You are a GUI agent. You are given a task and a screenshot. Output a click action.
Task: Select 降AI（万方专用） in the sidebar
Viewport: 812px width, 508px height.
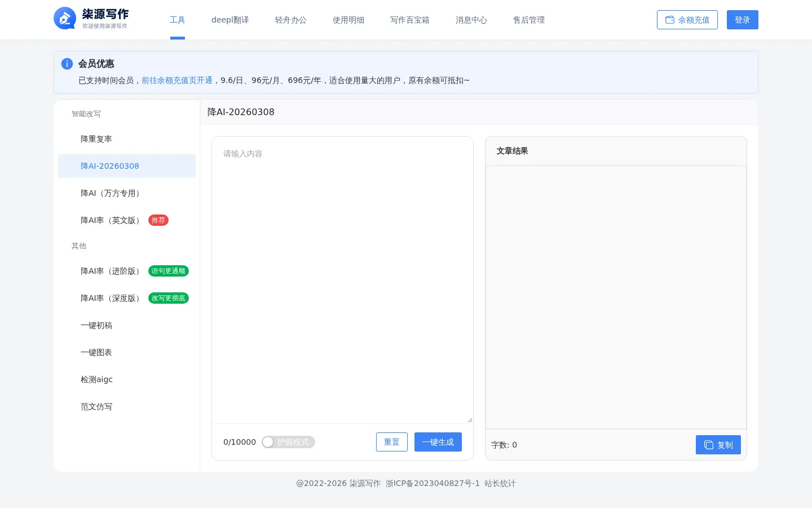(x=127, y=193)
